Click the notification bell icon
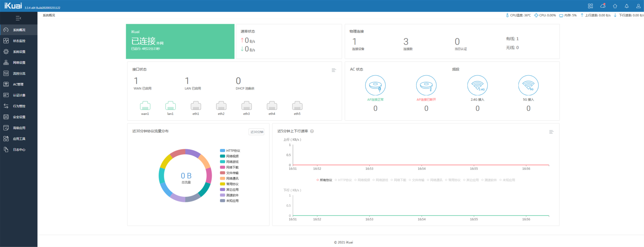The height and width of the screenshot is (247, 644). [627, 6]
